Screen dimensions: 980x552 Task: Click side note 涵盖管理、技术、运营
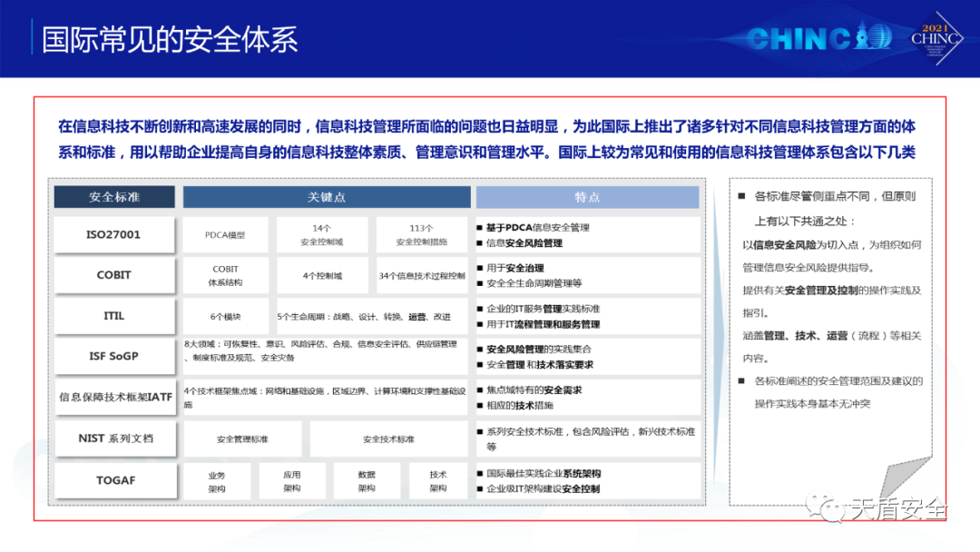832,347
